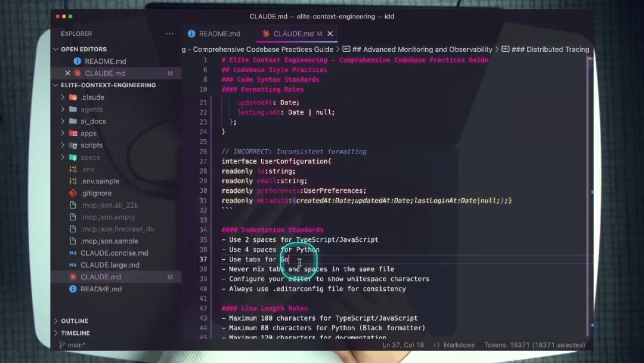644x363 pixels.
Task: Click Indentation Standards heading on line 34
Action: [x=273, y=230]
